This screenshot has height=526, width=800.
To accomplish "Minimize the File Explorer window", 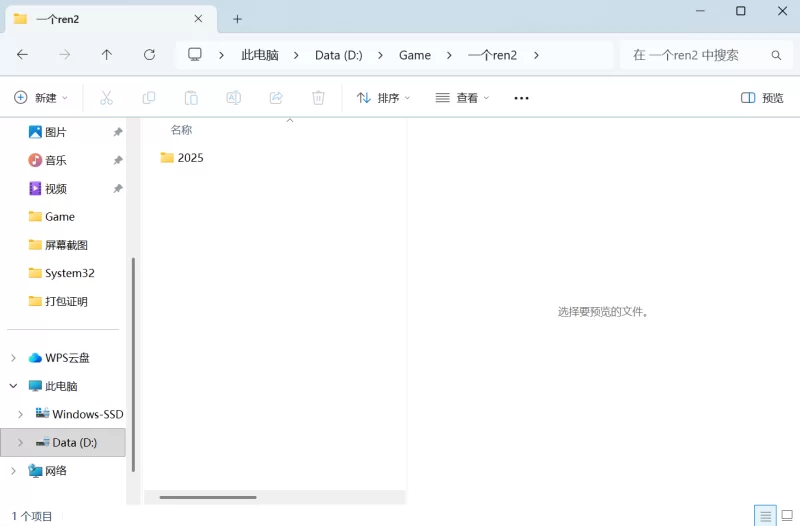I will click(700, 11).
